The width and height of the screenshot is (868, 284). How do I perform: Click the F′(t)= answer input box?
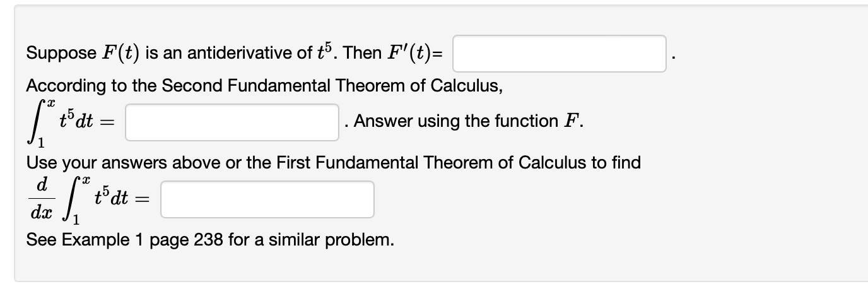(x=558, y=54)
